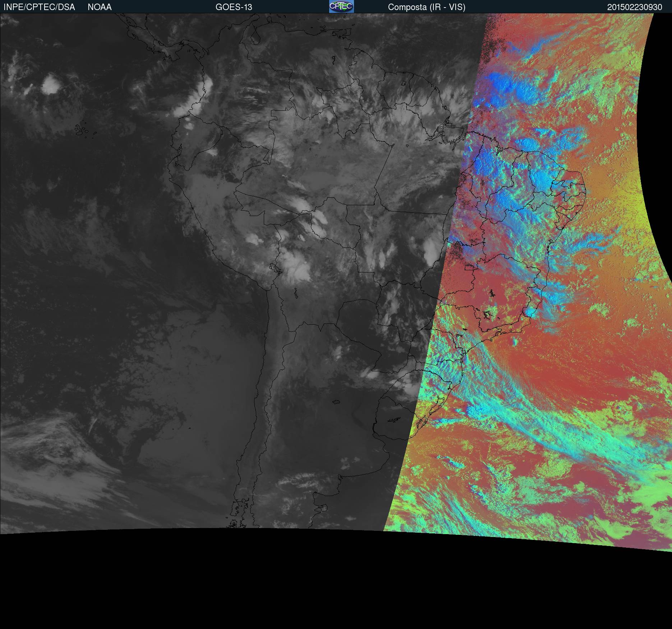Viewport: 672px width, 629px height.
Task: Click the GOES-13 satellite label
Action: (x=234, y=7)
